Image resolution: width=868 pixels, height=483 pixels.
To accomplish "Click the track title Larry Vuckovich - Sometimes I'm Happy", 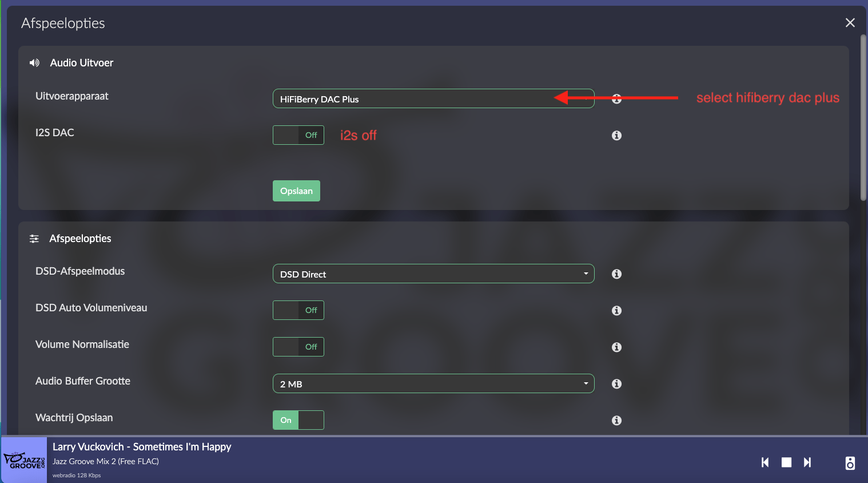I will (142, 447).
